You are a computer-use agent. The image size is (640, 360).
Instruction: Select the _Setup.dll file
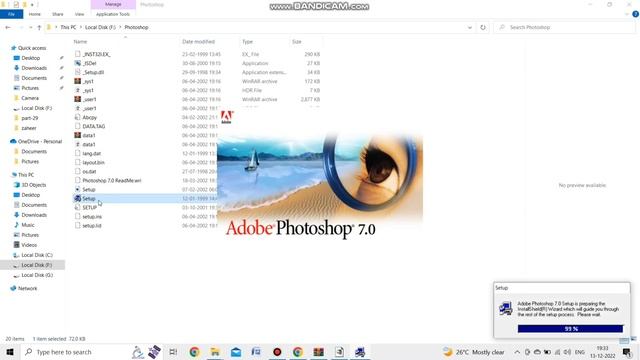pyautogui.click(x=93, y=72)
